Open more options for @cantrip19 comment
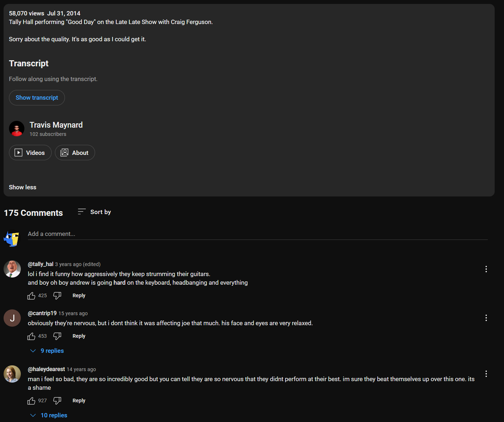The height and width of the screenshot is (422, 504). point(486,318)
